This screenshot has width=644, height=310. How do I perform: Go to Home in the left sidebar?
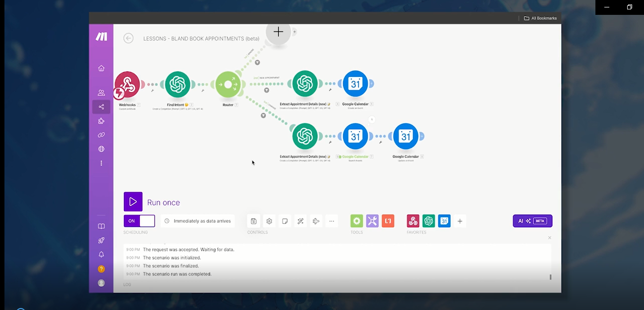(102, 68)
